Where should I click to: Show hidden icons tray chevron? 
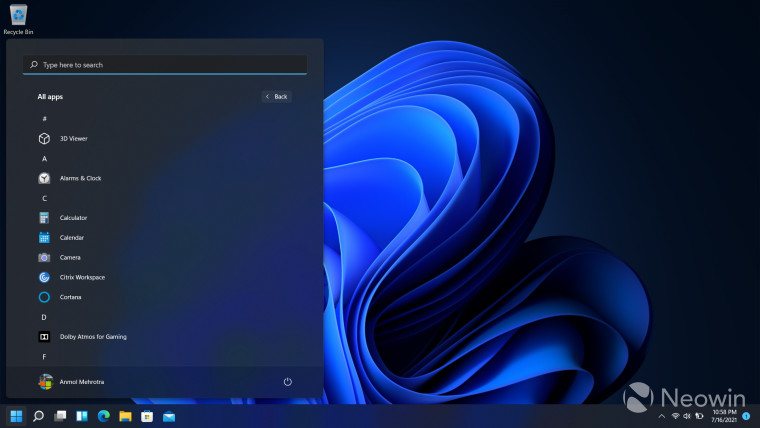662,416
